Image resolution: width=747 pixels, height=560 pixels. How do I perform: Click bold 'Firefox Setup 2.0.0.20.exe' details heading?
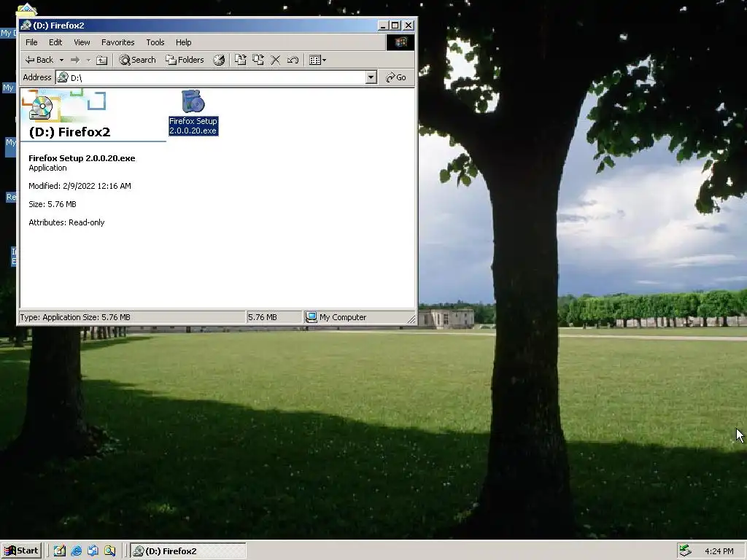pyautogui.click(x=82, y=158)
